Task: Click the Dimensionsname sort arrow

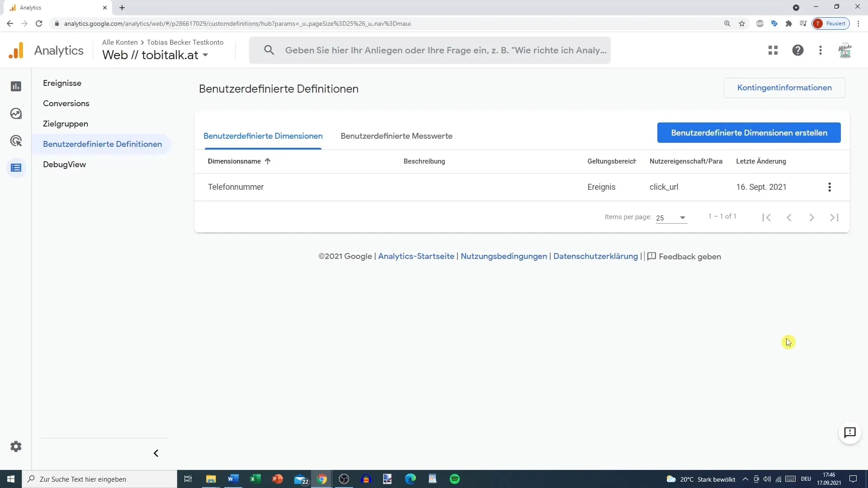Action: click(x=268, y=161)
